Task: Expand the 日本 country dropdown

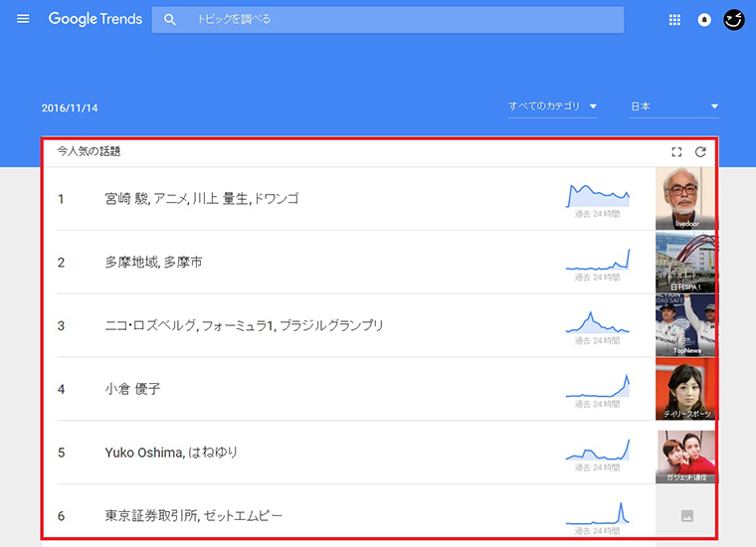Action: click(674, 106)
